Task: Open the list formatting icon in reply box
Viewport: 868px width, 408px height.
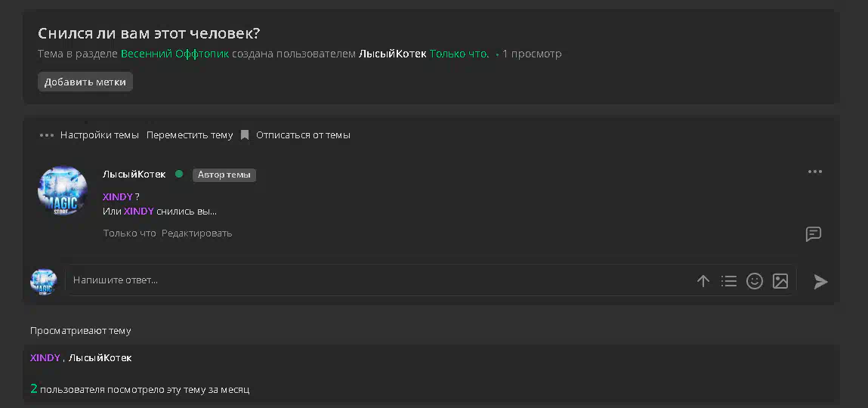Action: click(729, 281)
